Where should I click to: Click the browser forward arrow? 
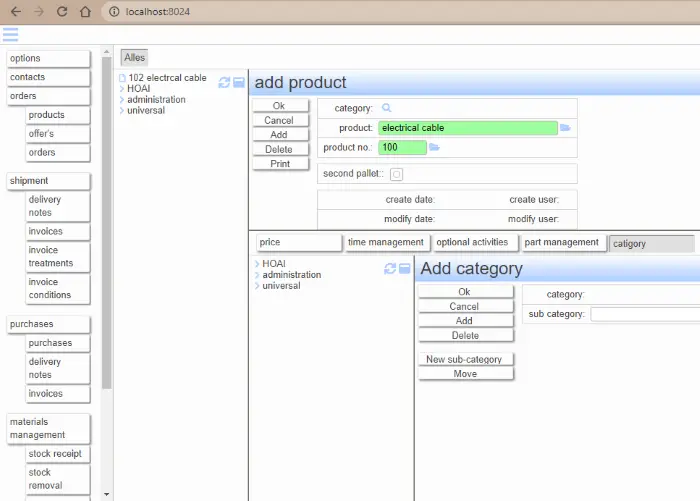click(39, 12)
